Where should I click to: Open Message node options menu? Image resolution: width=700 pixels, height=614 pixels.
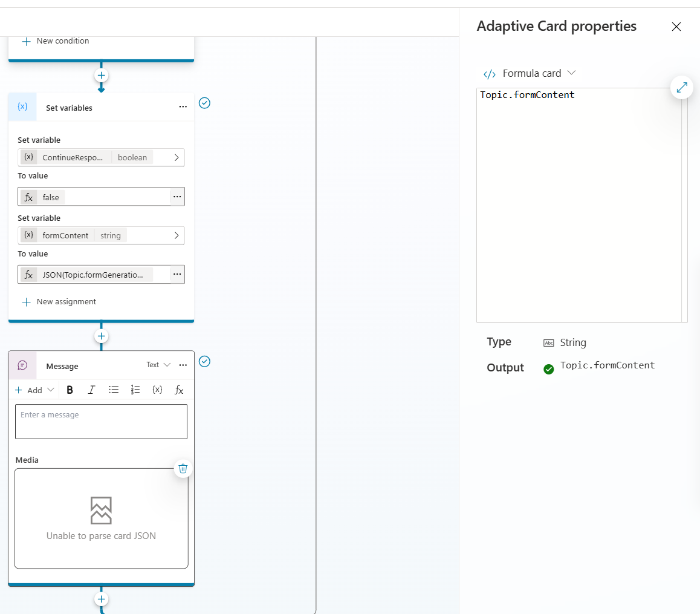(x=183, y=365)
